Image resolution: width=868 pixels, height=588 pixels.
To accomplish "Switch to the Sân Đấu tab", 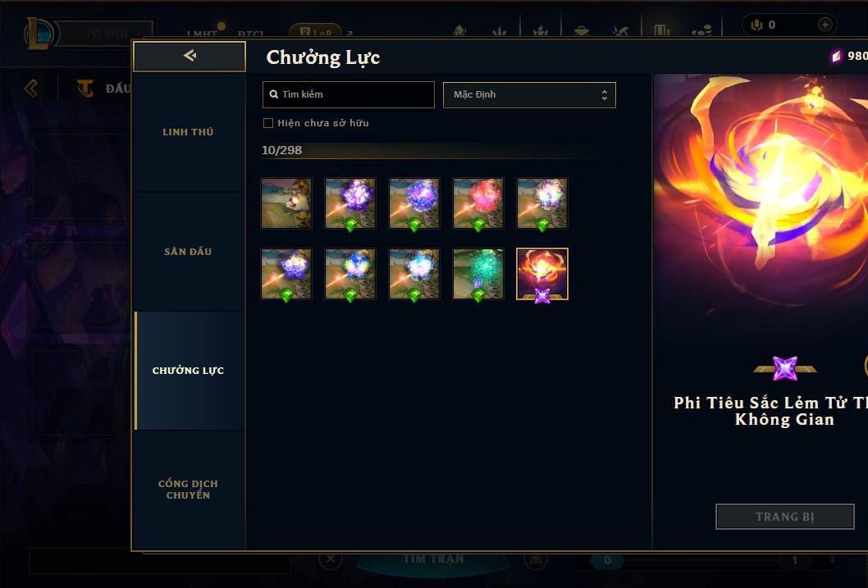I will (x=188, y=252).
